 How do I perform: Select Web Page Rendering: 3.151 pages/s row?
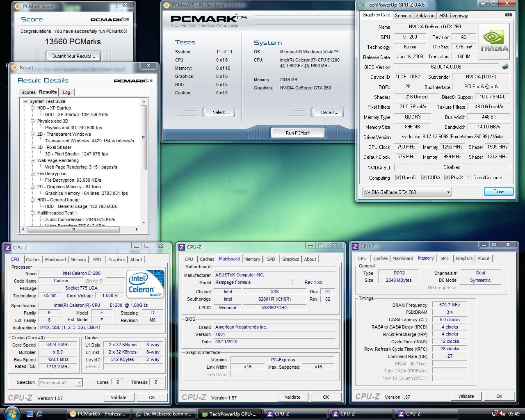coord(81,167)
